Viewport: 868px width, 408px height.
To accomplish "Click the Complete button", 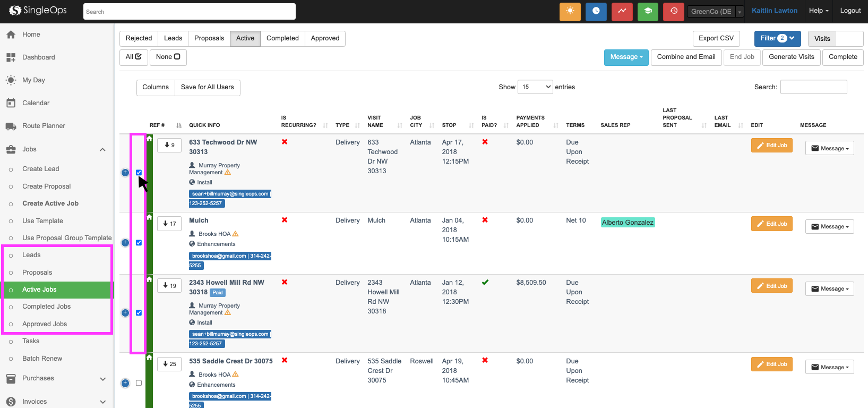I will point(843,57).
